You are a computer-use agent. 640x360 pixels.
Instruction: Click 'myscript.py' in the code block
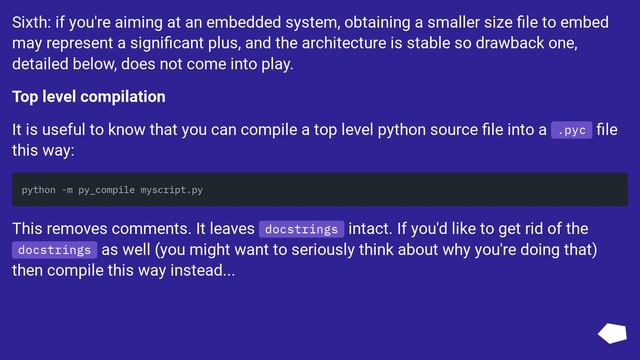click(172, 190)
